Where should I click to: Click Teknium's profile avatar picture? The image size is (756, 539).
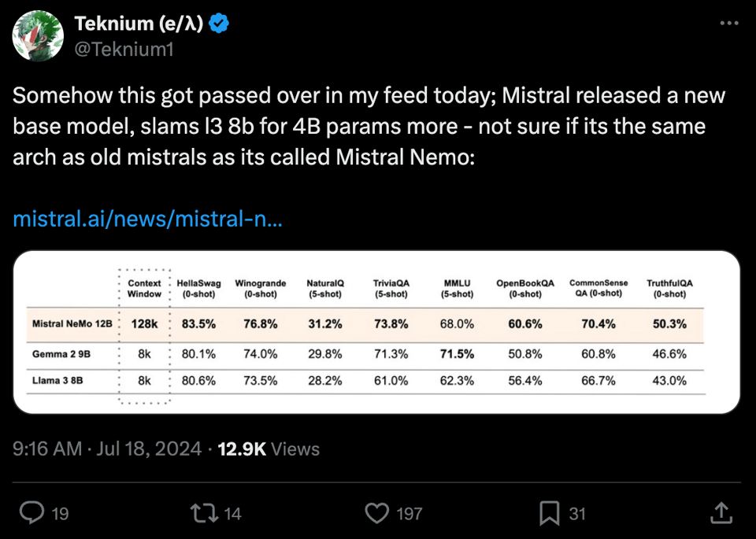38,36
